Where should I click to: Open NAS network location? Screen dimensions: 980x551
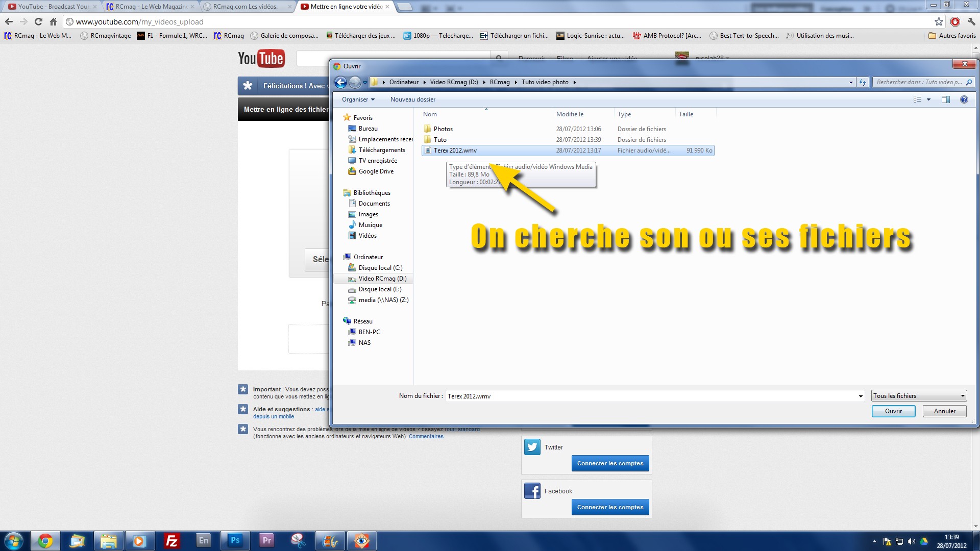pyautogui.click(x=364, y=343)
